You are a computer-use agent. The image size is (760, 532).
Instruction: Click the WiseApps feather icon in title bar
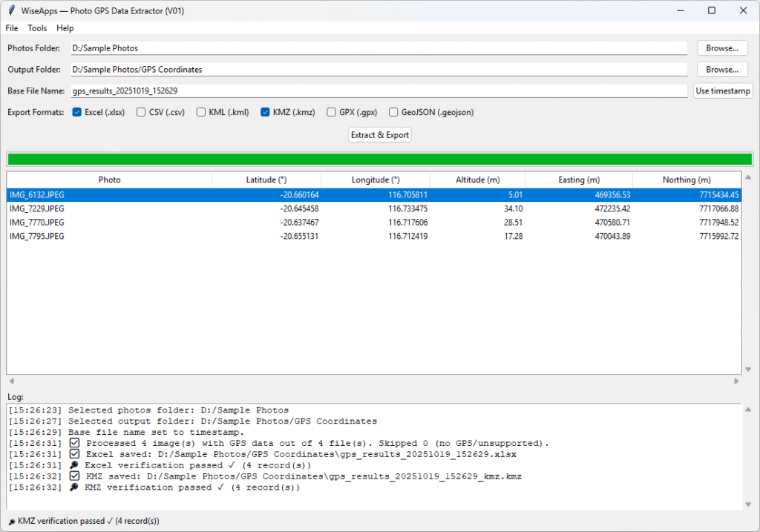11,10
